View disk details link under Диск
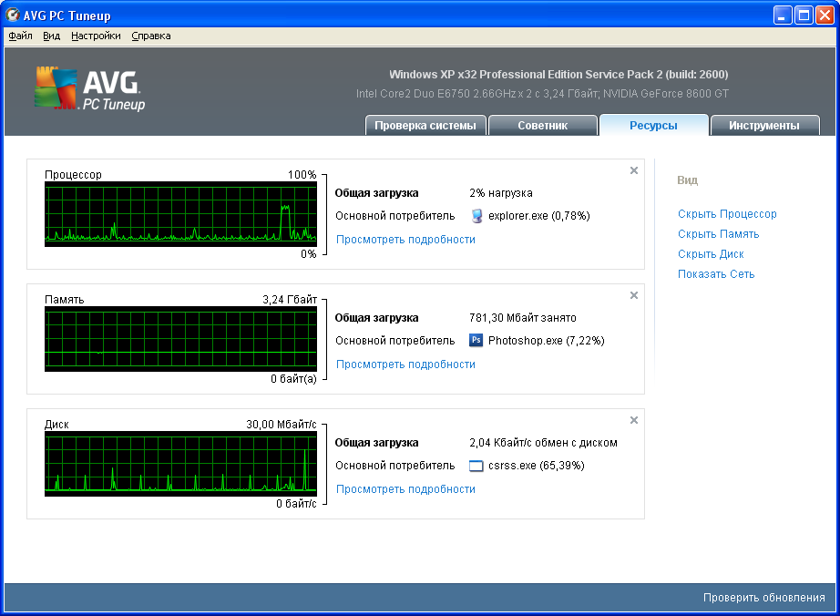Viewport: 840px width, 616px height. point(405,489)
